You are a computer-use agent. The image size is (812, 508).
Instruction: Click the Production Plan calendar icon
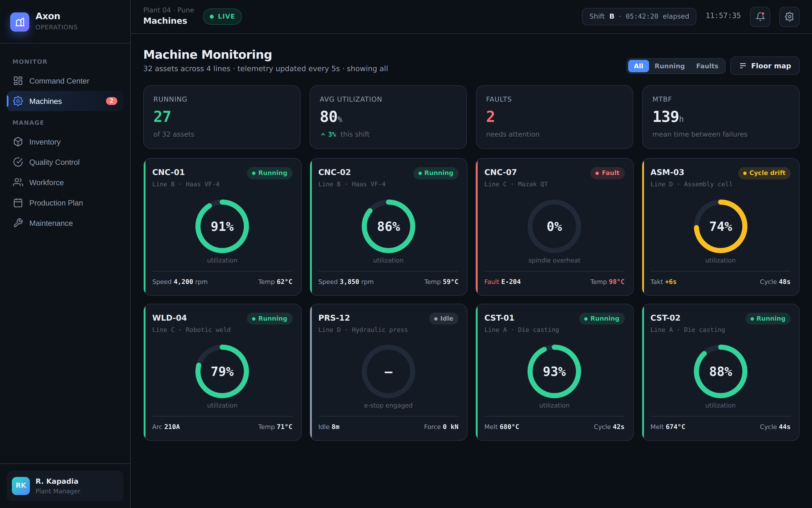(x=18, y=203)
